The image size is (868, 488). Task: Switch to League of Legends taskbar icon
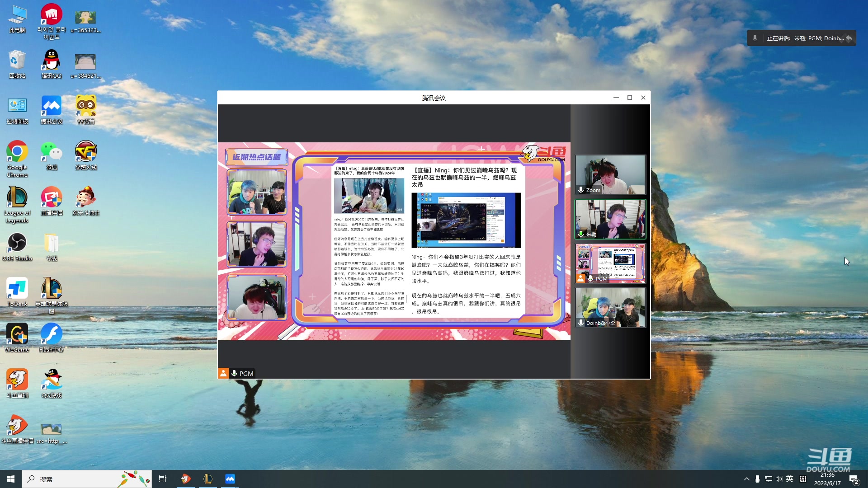click(x=208, y=479)
